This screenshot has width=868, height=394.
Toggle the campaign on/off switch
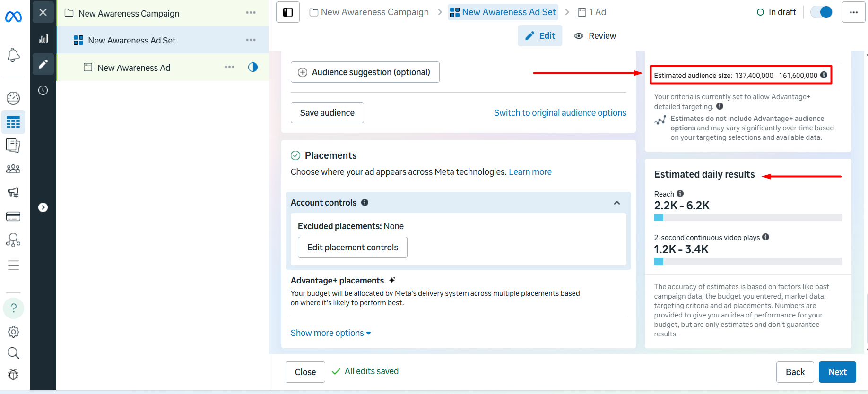tap(822, 12)
